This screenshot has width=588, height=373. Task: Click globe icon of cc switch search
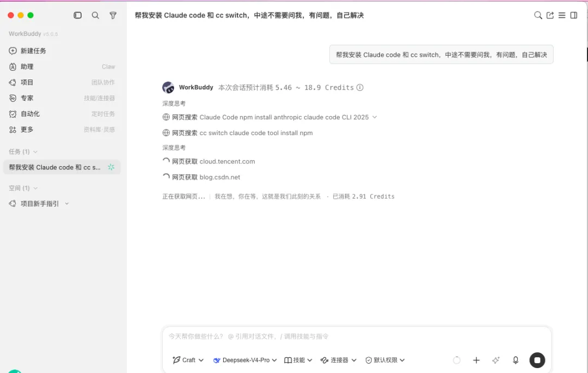coord(166,133)
